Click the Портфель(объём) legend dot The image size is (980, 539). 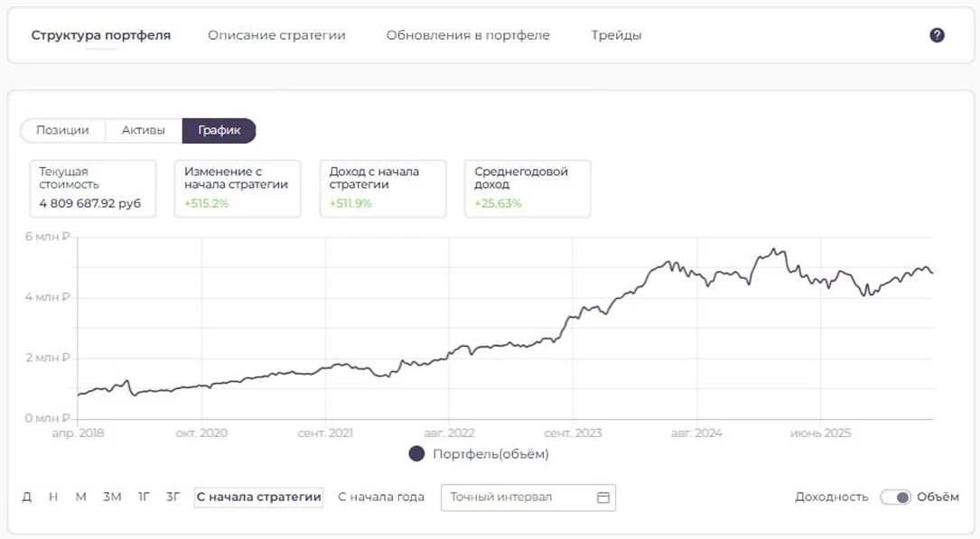[416, 454]
